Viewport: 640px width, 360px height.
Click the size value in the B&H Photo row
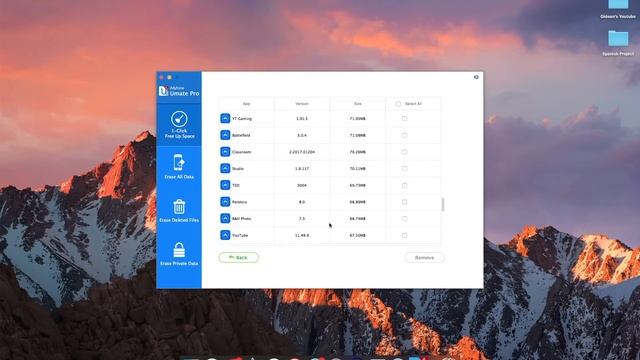click(x=358, y=219)
